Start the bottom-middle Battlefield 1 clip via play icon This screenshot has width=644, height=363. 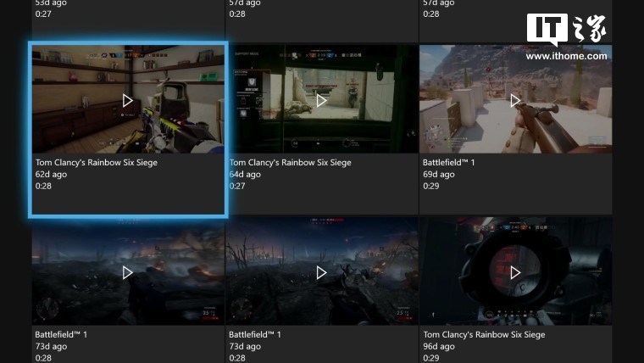click(321, 272)
